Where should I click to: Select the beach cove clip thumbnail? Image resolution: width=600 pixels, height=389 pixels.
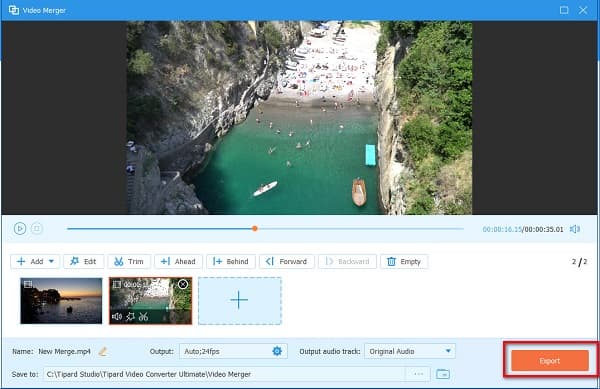[150, 301]
